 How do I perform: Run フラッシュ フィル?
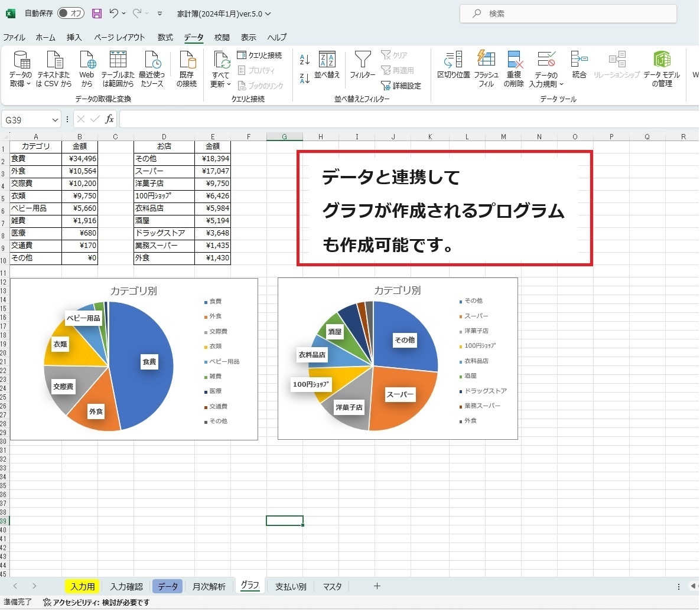pos(486,68)
